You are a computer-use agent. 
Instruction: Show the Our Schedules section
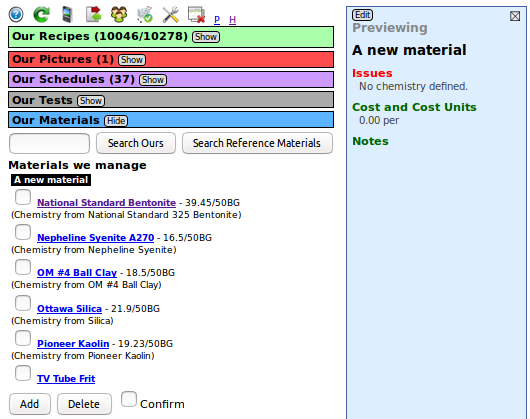click(x=153, y=80)
